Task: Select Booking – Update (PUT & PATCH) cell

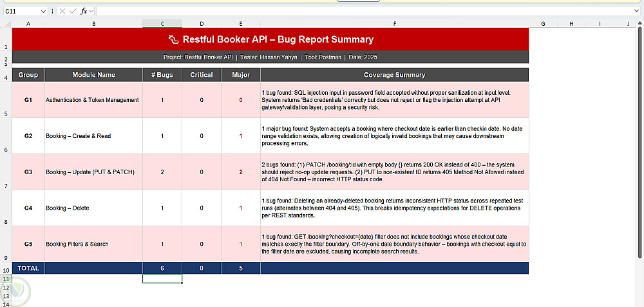Action: [x=93, y=172]
